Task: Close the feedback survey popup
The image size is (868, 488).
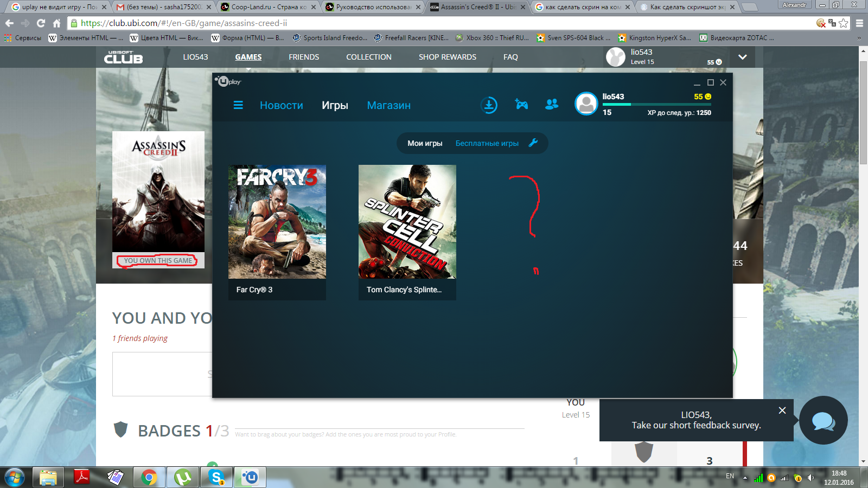Action: pos(782,410)
